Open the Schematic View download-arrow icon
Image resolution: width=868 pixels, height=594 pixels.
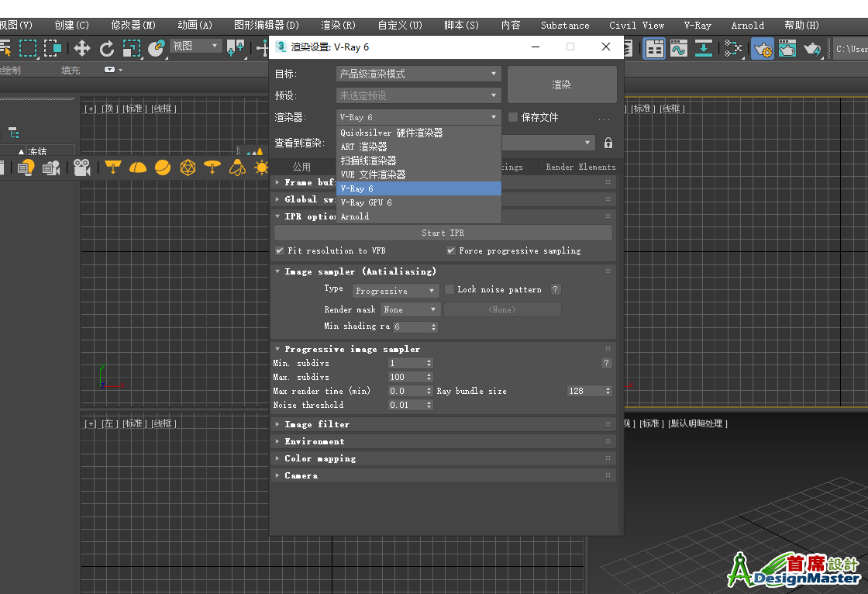tap(703, 49)
